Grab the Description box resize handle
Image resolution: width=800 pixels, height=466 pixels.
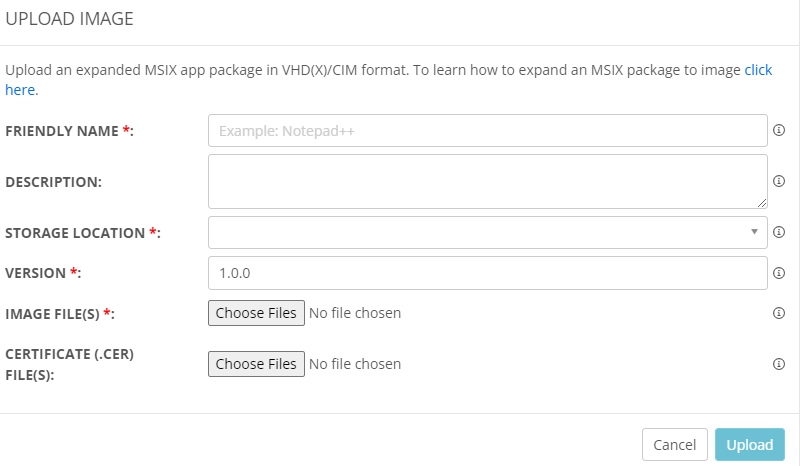[762, 203]
